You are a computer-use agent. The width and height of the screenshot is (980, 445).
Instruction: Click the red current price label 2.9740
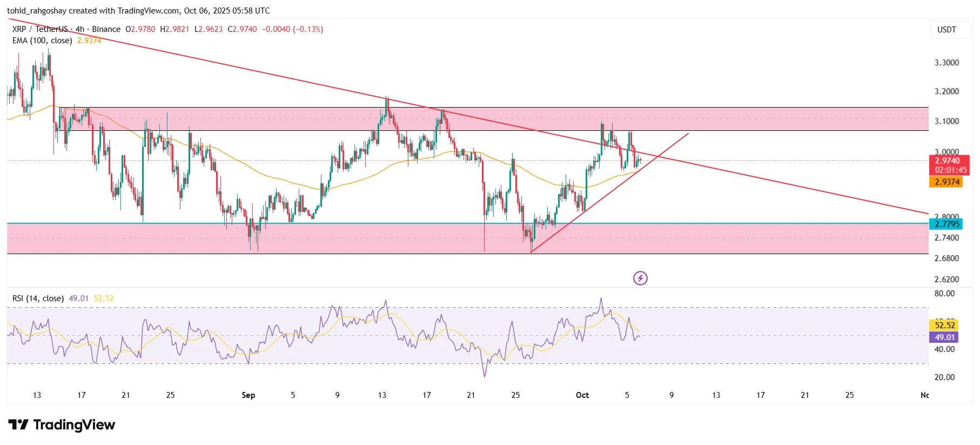pyautogui.click(x=948, y=161)
